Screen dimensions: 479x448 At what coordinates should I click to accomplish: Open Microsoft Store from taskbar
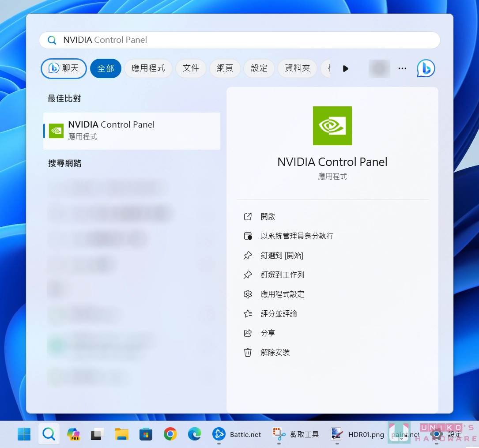click(146, 434)
